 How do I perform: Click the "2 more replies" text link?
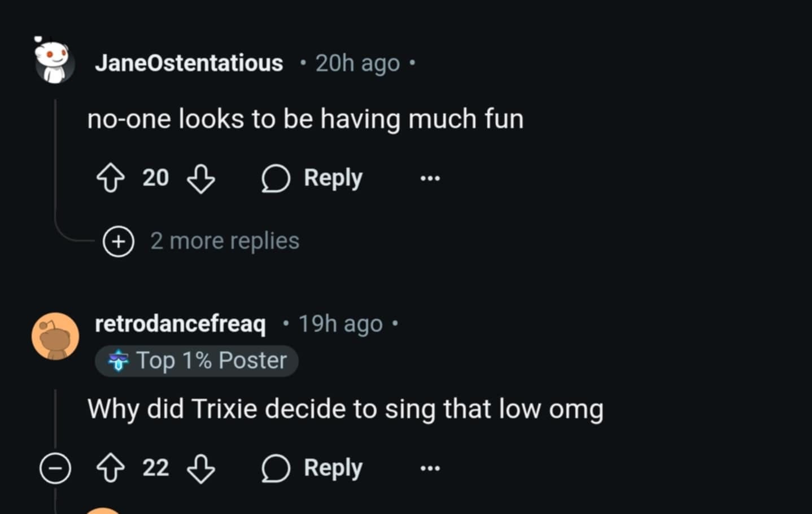tap(225, 241)
